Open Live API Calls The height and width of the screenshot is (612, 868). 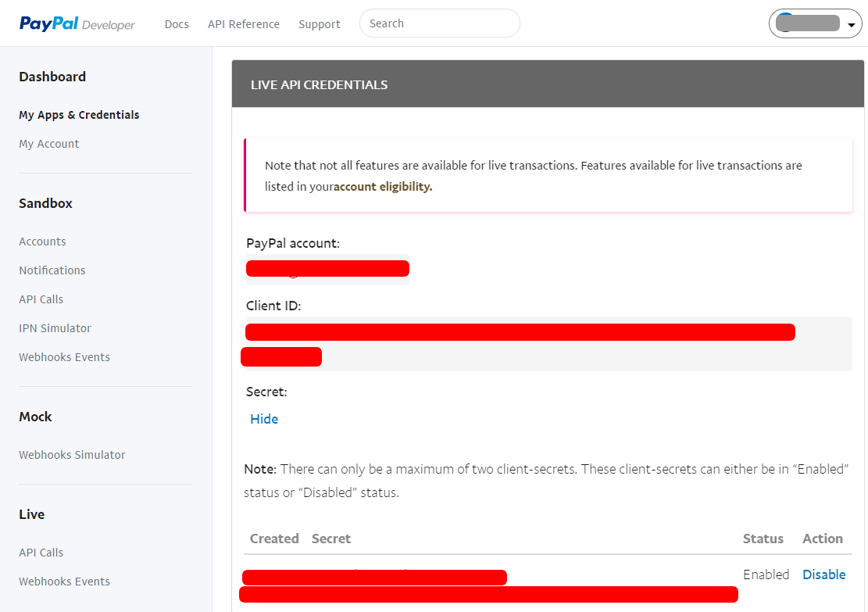click(41, 553)
